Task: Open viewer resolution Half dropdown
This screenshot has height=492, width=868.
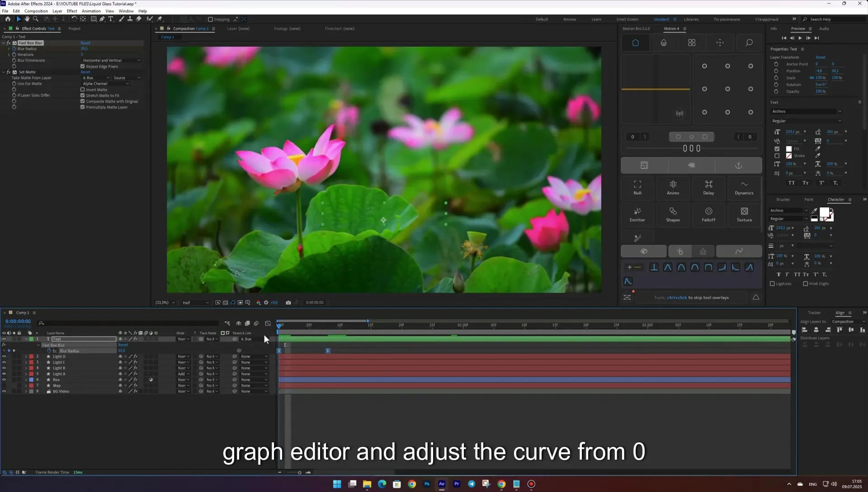Action: coord(195,303)
